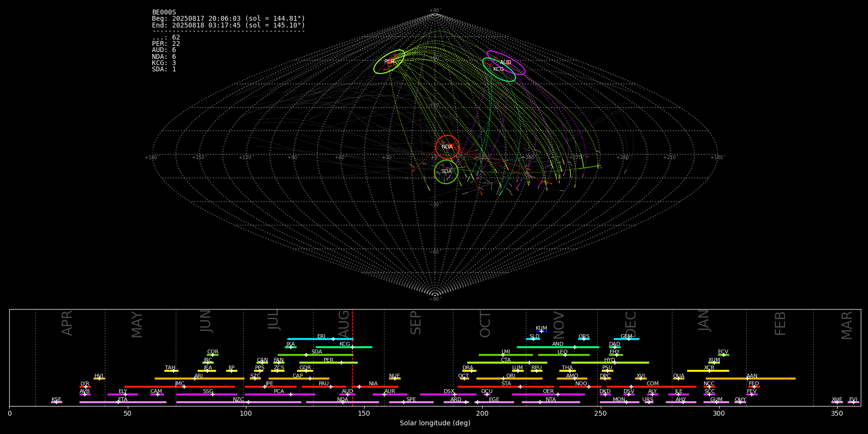Select the NUE shower bar in the timeline
Image resolution: width=868 pixels, height=434 pixels.
coord(394,379)
